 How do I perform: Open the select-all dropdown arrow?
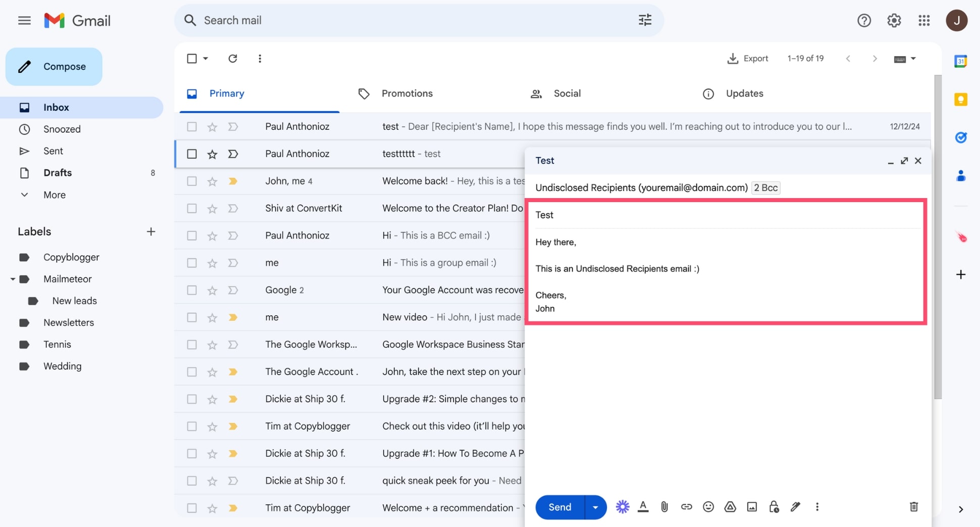[x=205, y=59]
